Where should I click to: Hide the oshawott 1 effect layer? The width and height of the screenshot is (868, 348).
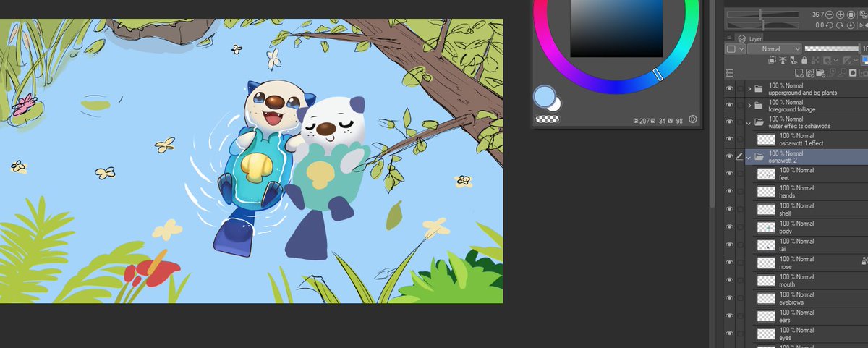(729, 139)
